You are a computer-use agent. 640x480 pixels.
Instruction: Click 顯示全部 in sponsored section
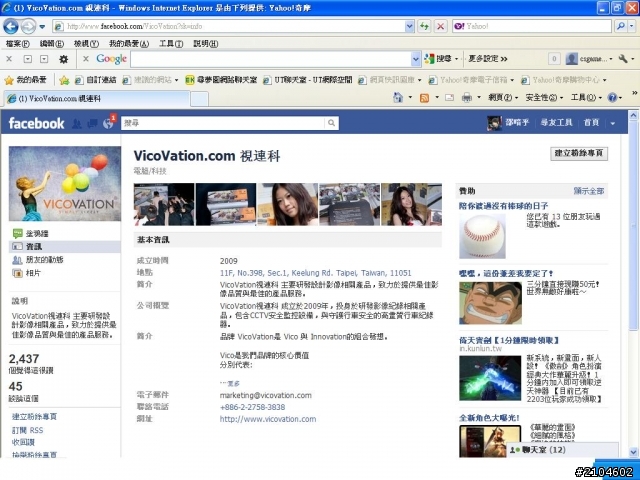pyautogui.click(x=589, y=191)
